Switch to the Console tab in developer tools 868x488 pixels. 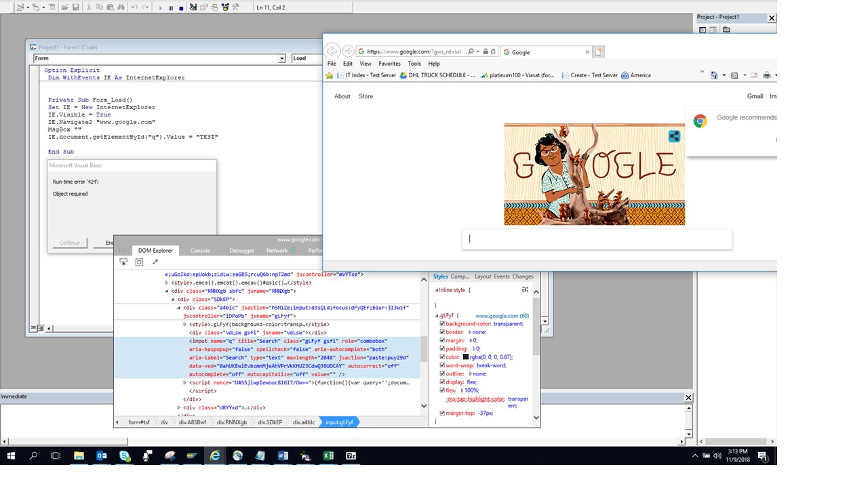click(x=200, y=251)
